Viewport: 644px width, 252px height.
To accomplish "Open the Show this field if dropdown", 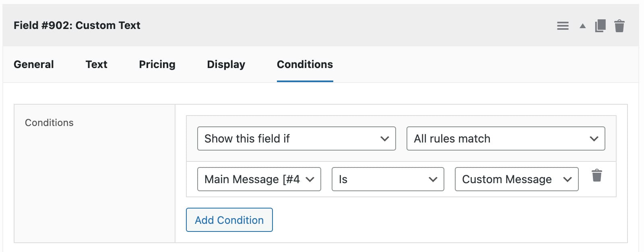I will [296, 138].
